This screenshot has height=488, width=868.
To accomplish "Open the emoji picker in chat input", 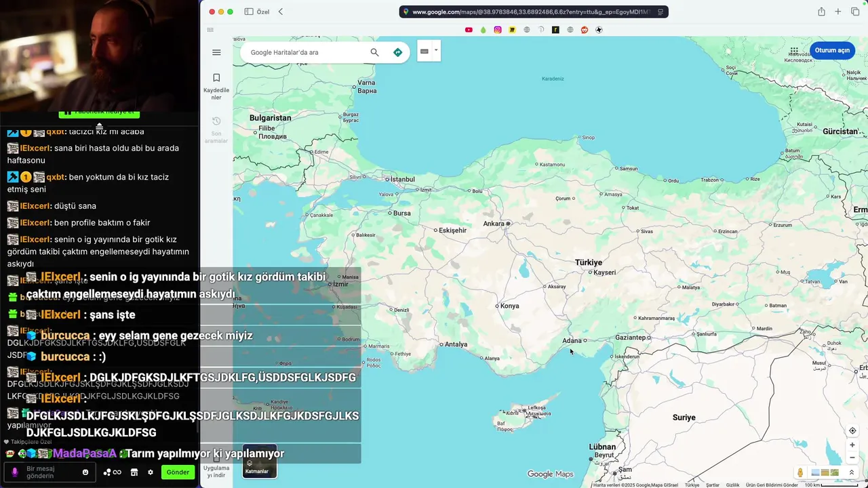I will [85, 472].
